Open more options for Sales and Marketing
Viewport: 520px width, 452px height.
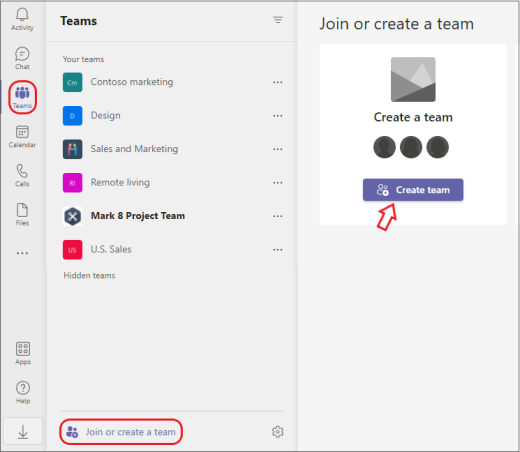tap(278, 149)
